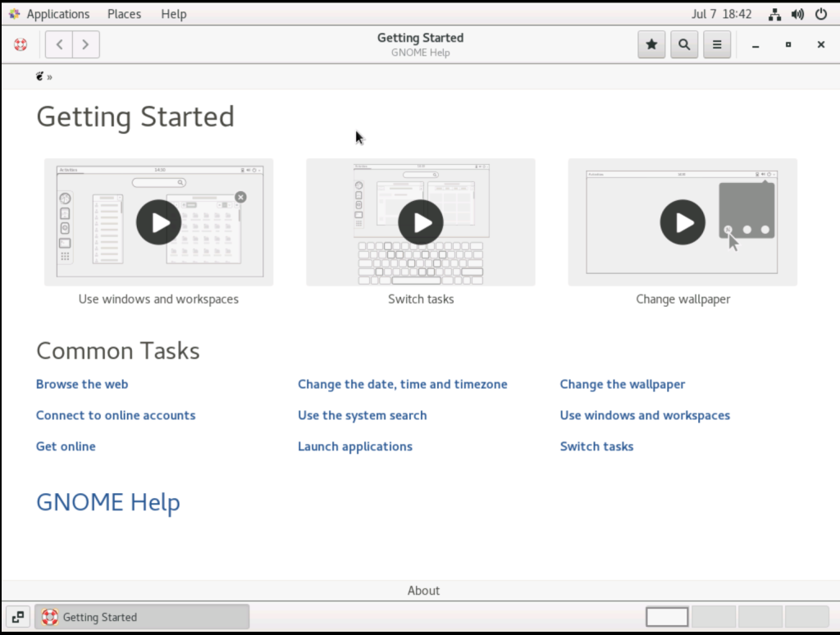Click the GNOME foot breadcrumb icon

[x=39, y=76]
